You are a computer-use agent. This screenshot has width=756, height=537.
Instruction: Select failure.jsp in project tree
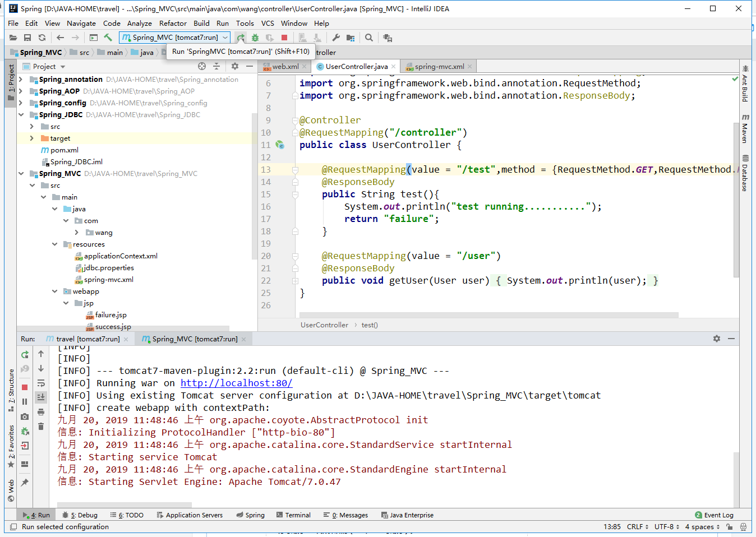(x=110, y=315)
